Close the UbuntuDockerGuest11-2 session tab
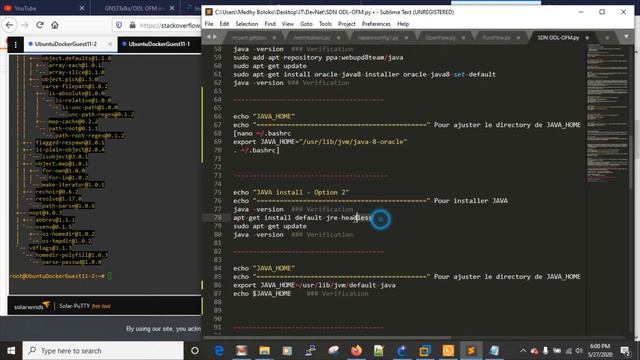This screenshot has width=640, height=360. 110,44
